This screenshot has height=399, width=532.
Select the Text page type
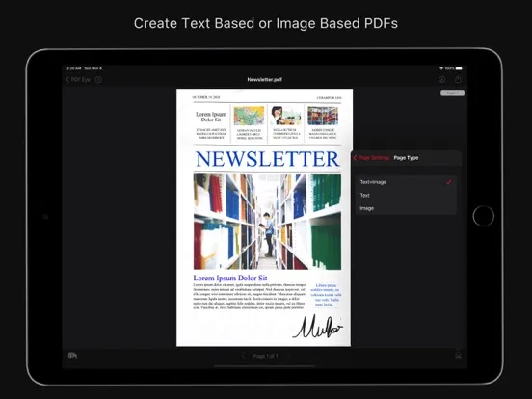(x=406, y=195)
